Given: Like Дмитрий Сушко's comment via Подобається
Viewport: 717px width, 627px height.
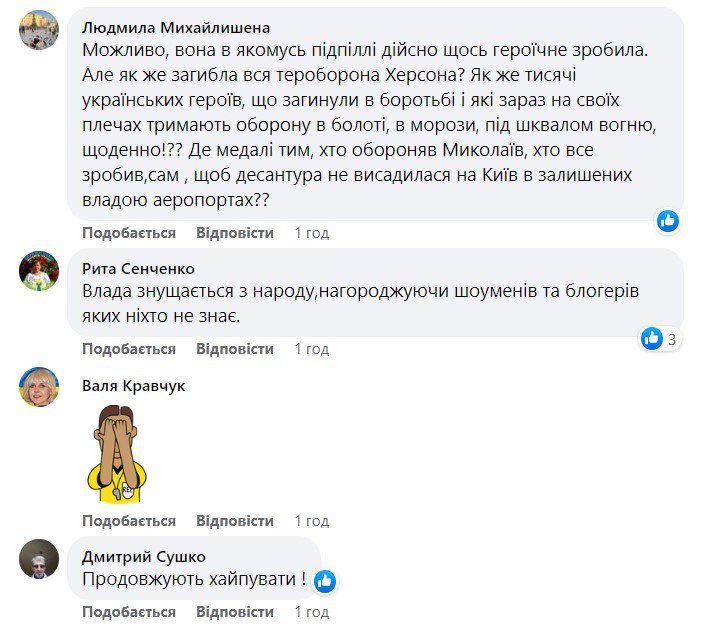Looking at the screenshot, I should pyautogui.click(x=129, y=611).
